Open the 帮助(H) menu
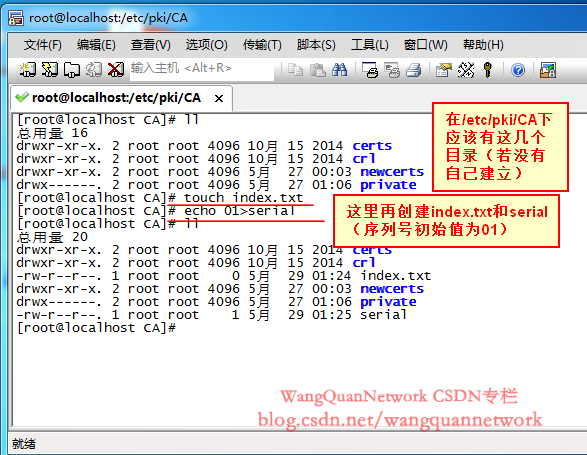The width and height of the screenshot is (587, 455). 483,45
